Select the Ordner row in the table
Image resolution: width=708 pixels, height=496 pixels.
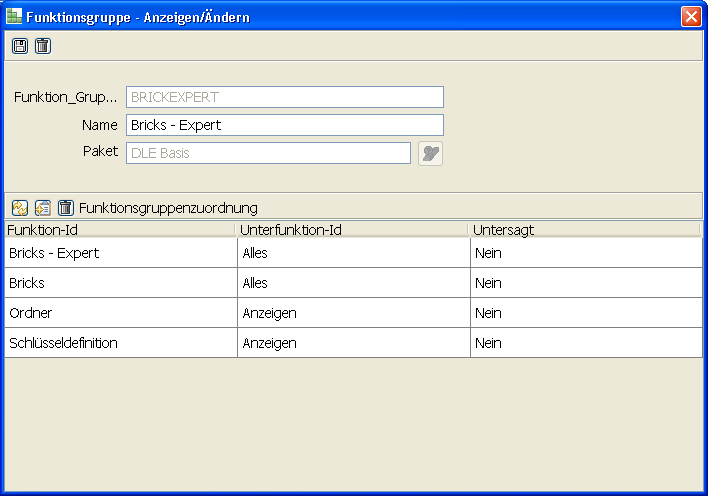(119, 313)
